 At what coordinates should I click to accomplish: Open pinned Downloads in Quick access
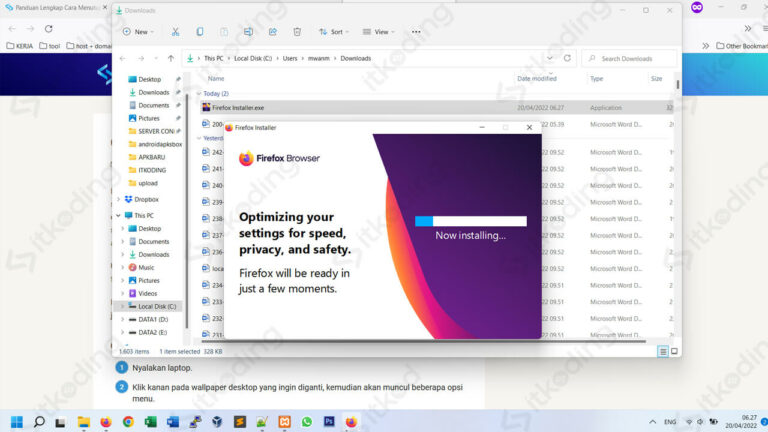pyautogui.click(x=153, y=93)
